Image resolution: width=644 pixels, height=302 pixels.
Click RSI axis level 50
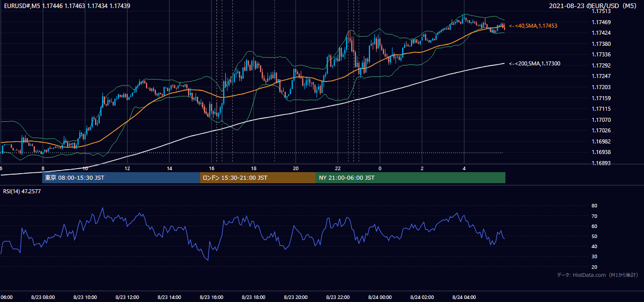pyautogui.click(x=594, y=236)
